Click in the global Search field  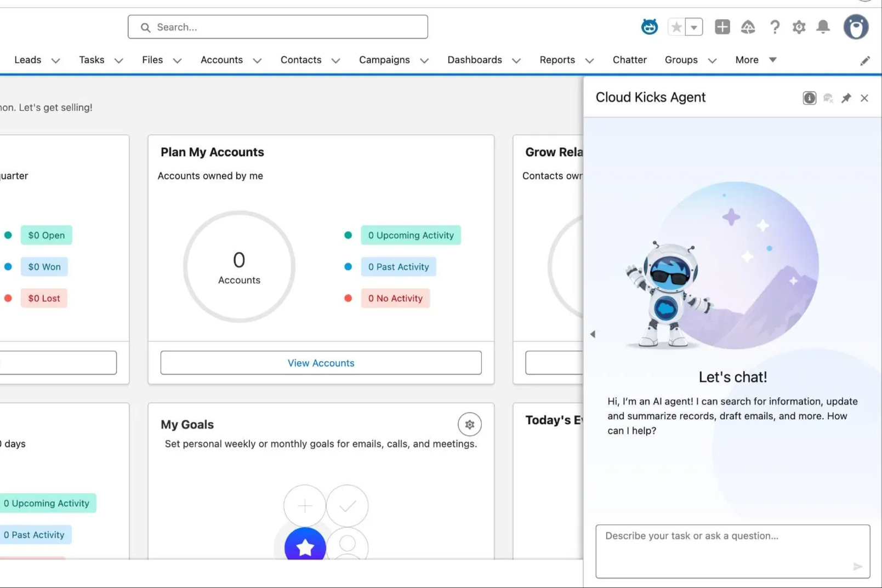click(x=278, y=27)
